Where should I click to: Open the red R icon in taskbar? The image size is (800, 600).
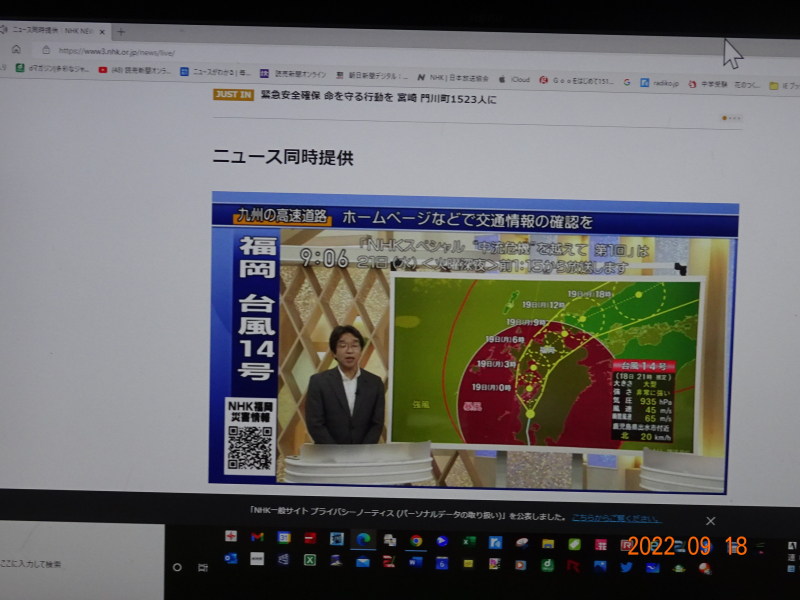coord(573,565)
